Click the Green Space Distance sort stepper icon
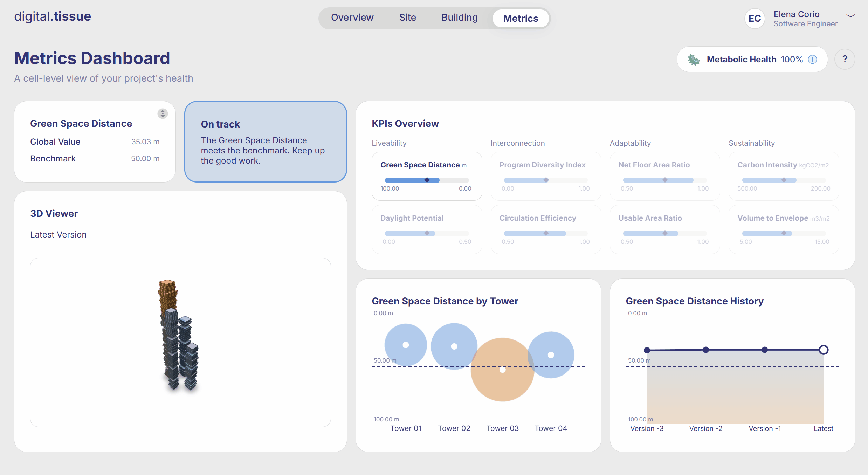 coord(163,114)
